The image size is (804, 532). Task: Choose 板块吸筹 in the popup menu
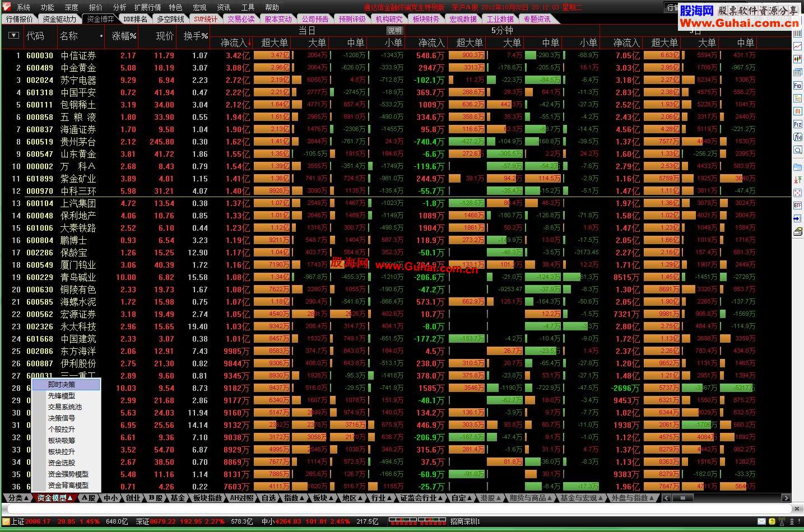(x=66, y=441)
